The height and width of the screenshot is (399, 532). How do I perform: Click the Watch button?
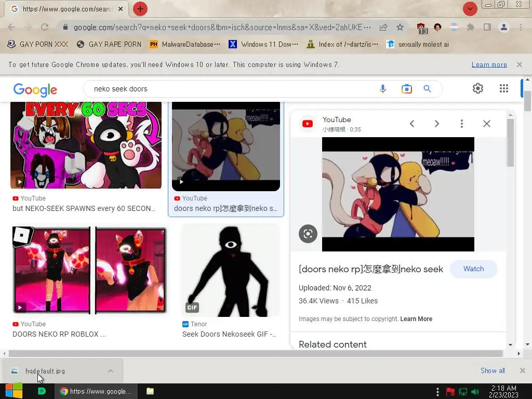pyautogui.click(x=474, y=269)
